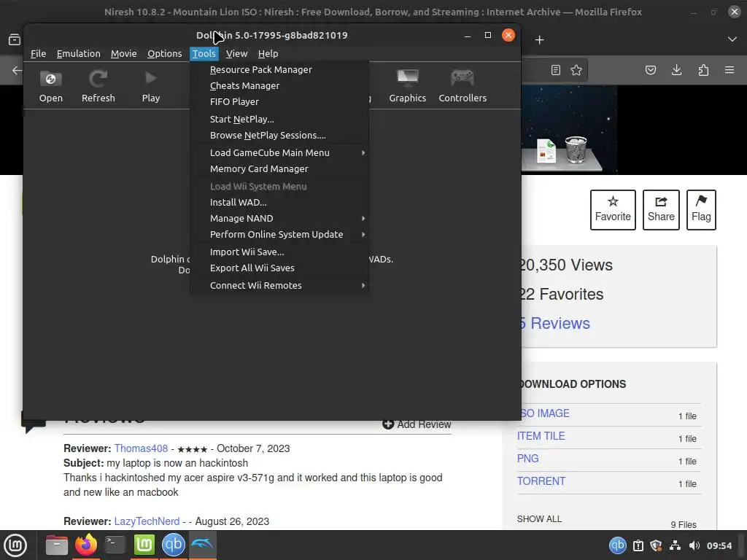The width and height of the screenshot is (747, 560).
Task: Open the Linux Mint start menu
Action: coord(15,545)
